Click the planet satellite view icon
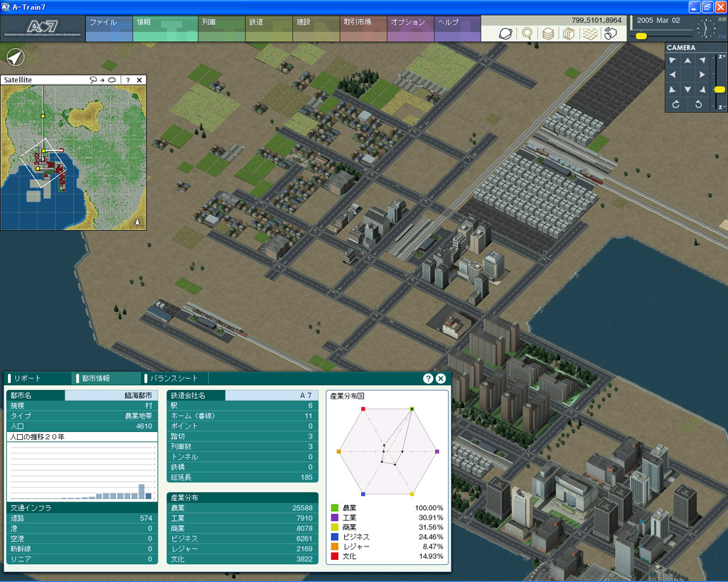 click(505, 33)
